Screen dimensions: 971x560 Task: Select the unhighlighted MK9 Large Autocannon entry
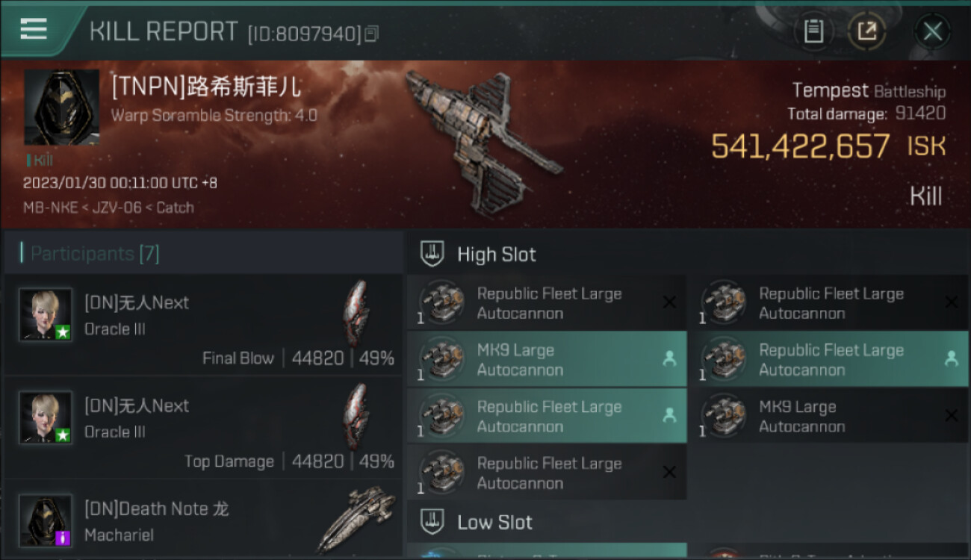pos(828,416)
